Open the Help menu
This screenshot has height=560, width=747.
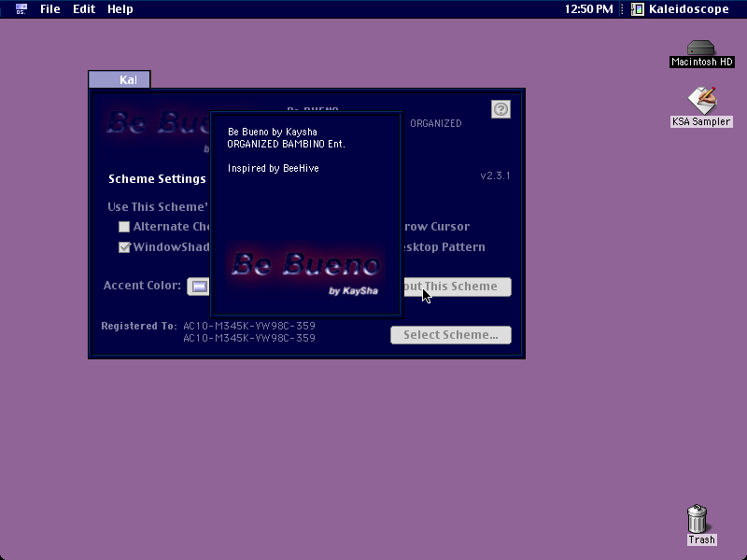(120, 9)
